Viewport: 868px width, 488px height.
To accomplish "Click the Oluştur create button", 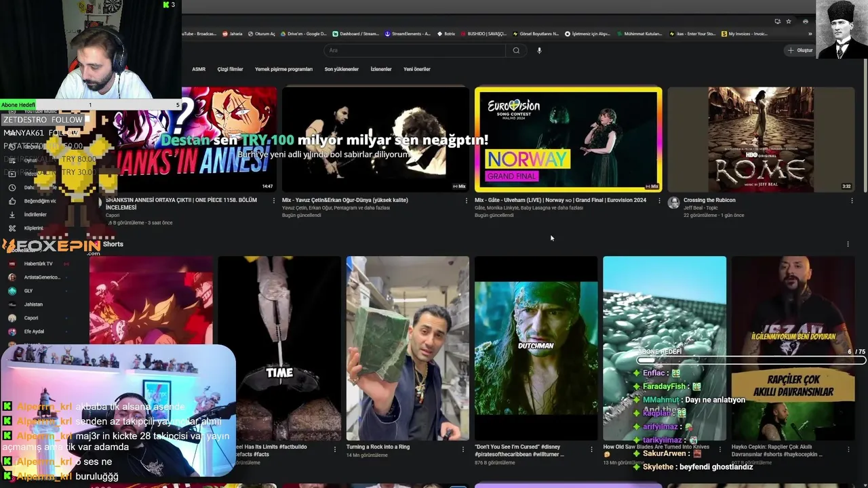I will 800,50.
